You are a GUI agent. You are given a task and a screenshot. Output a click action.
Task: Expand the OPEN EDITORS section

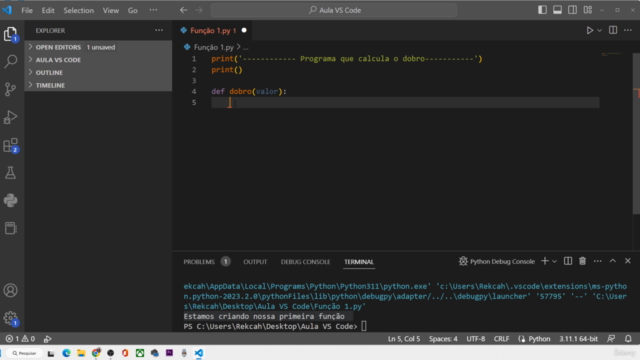(x=98, y=47)
